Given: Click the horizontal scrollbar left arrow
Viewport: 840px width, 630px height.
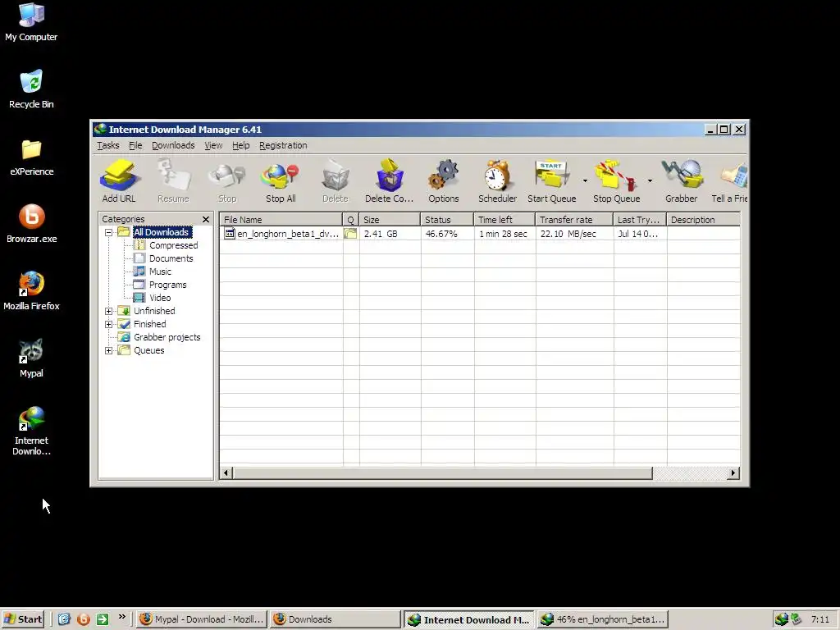Looking at the screenshot, I should pos(226,472).
